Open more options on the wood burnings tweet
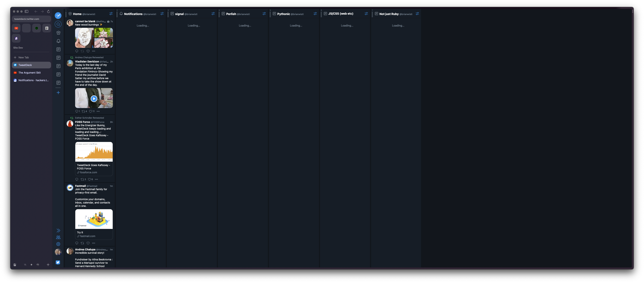 pos(94,51)
